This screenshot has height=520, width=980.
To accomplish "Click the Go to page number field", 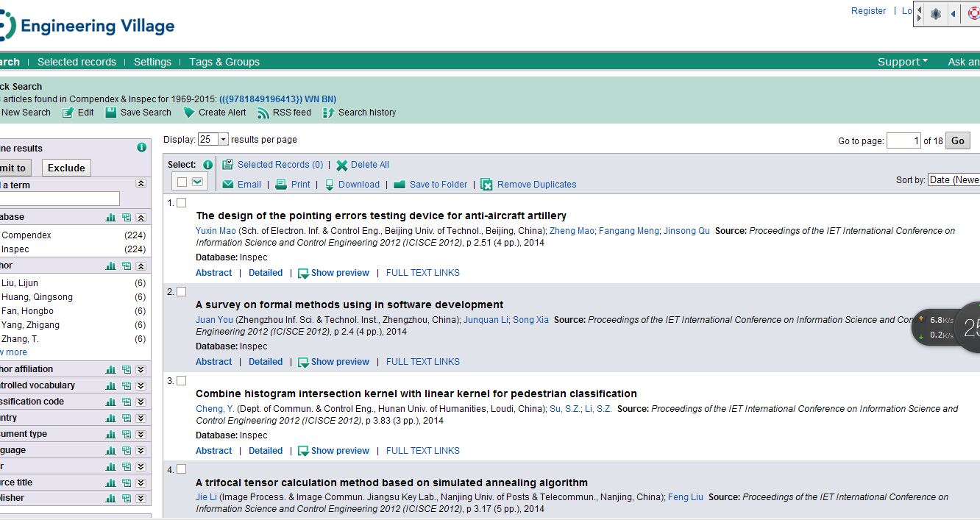I will coord(903,140).
